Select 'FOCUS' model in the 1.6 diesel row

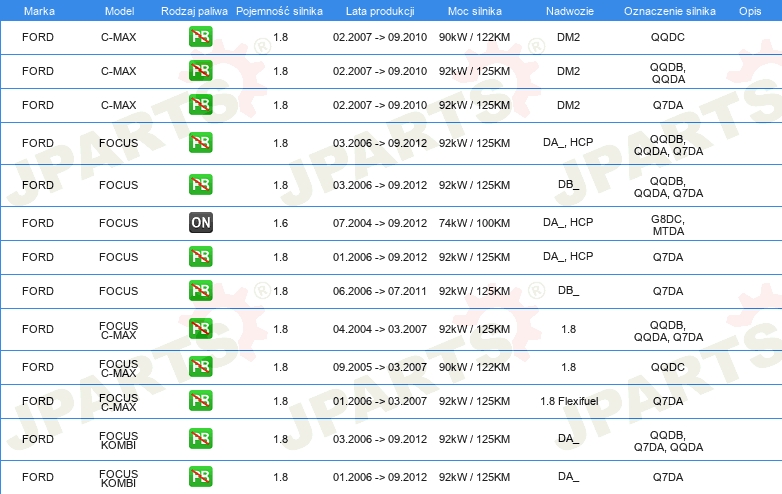click(118, 223)
